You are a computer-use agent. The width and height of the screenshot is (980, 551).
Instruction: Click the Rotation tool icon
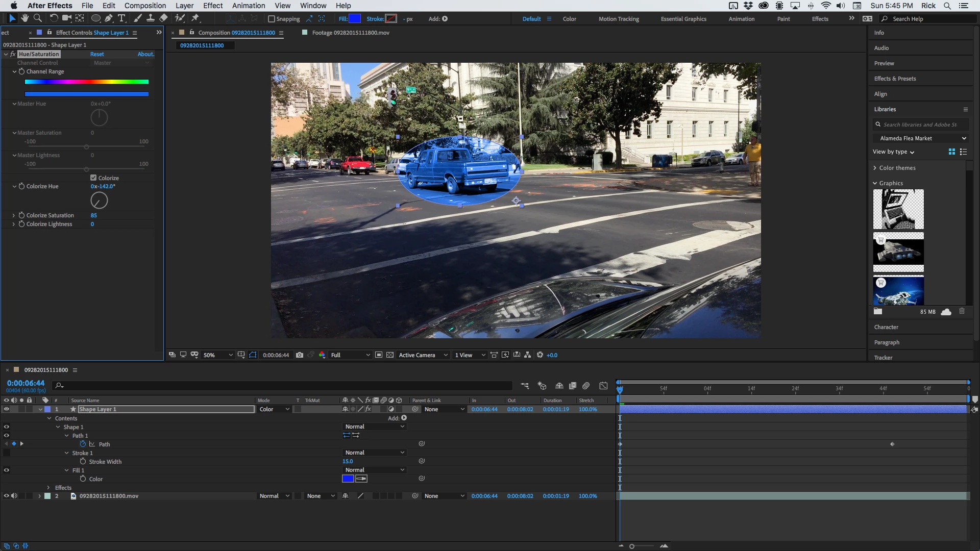(53, 18)
